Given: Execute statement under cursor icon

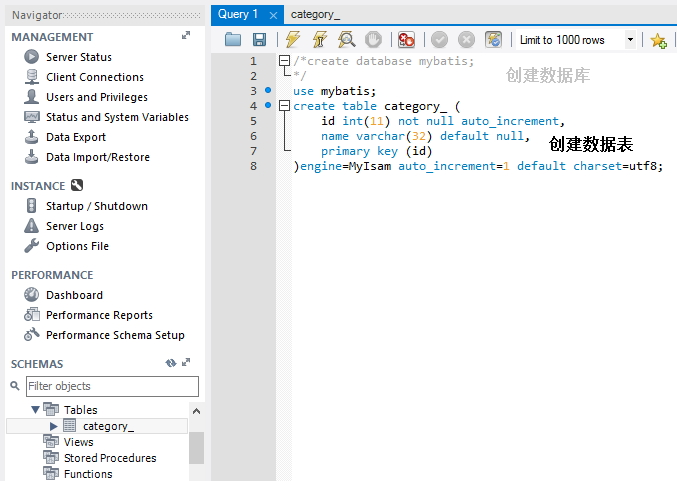Looking at the screenshot, I should [319, 40].
